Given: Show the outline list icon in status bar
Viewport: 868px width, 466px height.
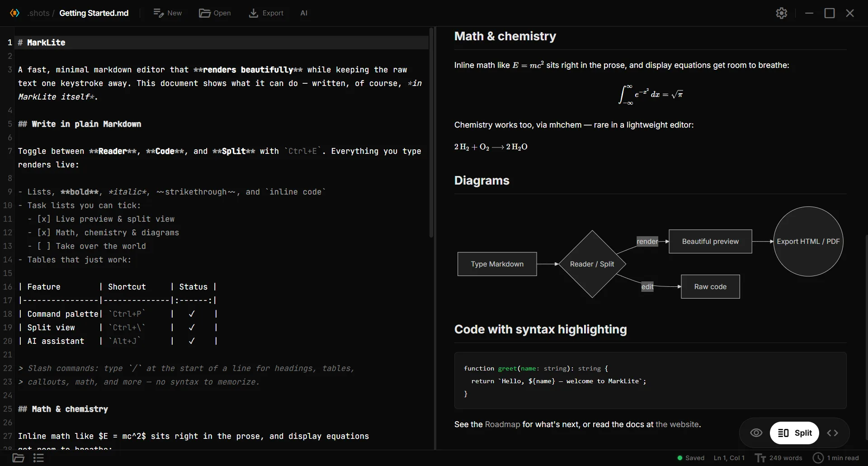Looking at the screenshot, I should (x=38, y=458).
